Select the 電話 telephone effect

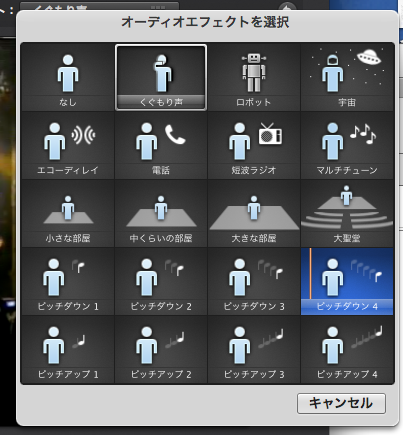click(x=161, y=146)
